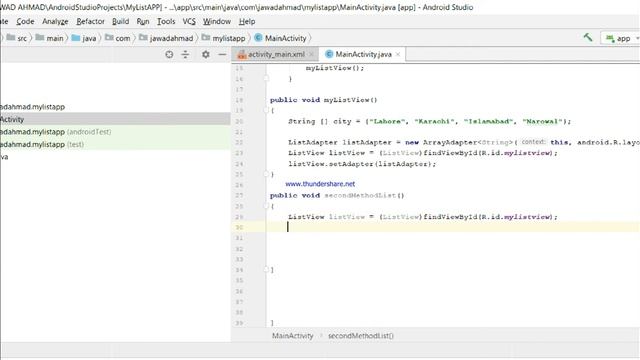Click MainActivity in the bottom editor breadcrumb

293,336
